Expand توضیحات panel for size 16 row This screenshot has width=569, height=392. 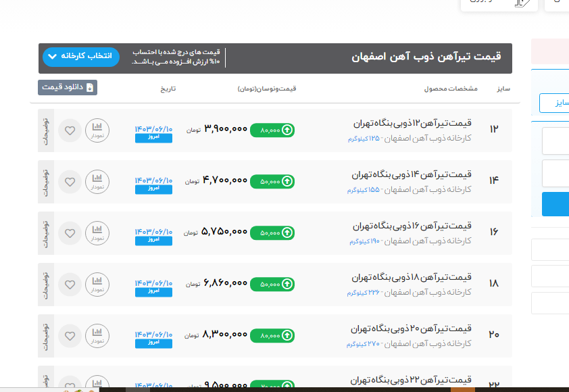pyautogui.click(x=46, y=233)
